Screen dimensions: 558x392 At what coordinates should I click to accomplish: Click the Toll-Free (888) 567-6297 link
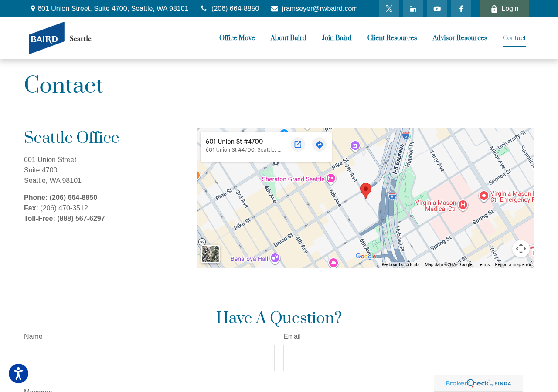tap(65, 219)
